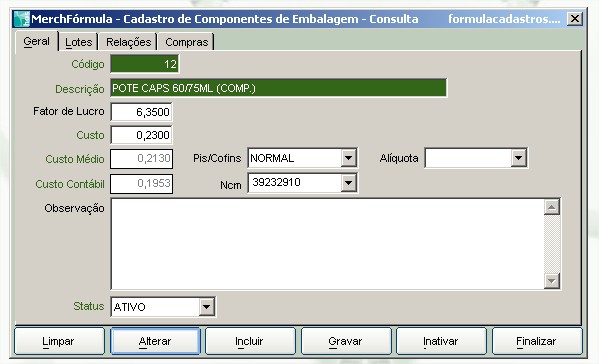Screen dimensions: 599x364
Task: Click the Observação scrollbar up arrow
Action: click(x=552, y=207)
